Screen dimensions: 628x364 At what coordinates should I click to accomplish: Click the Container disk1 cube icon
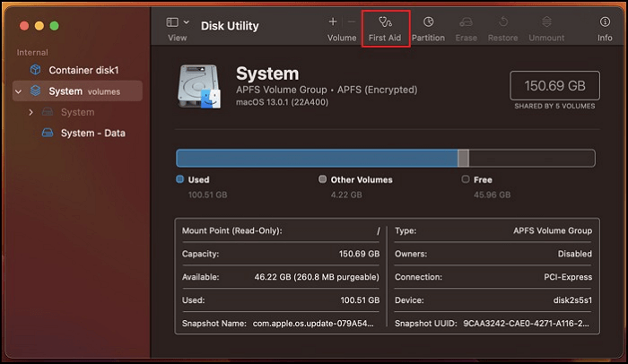(x=36, y=70)
